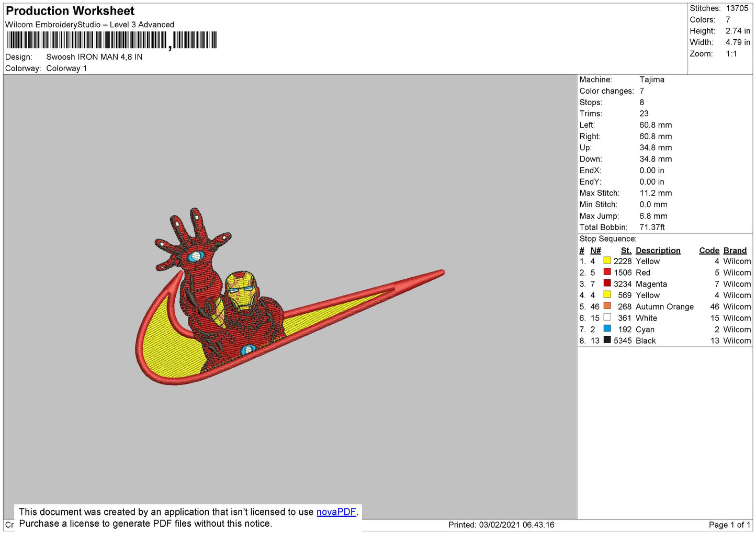
Task: Select the Black color swatch
Action: pyautogui.click(x=607, y=340)
